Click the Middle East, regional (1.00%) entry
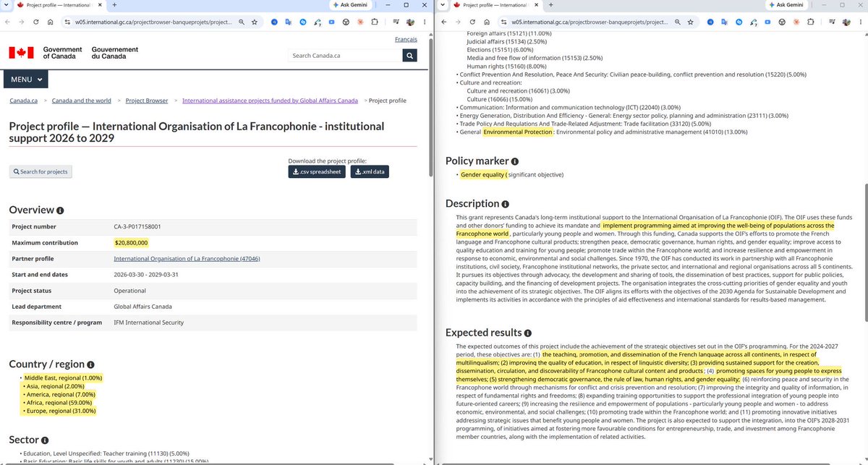868x465 pixels. click(x=64, y=378)
